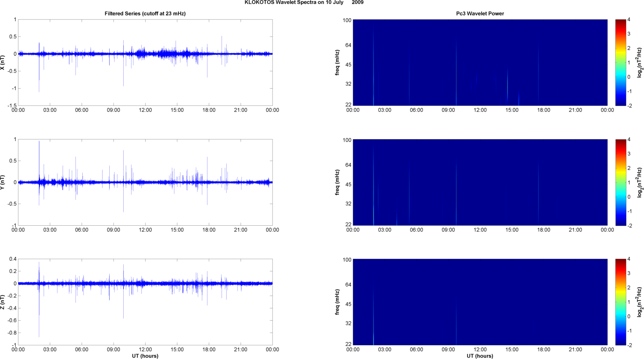644x359 pixels.
Task: Click the '64' frequency tick on the X-component wavelet spectrum
Action: (348, 45)
